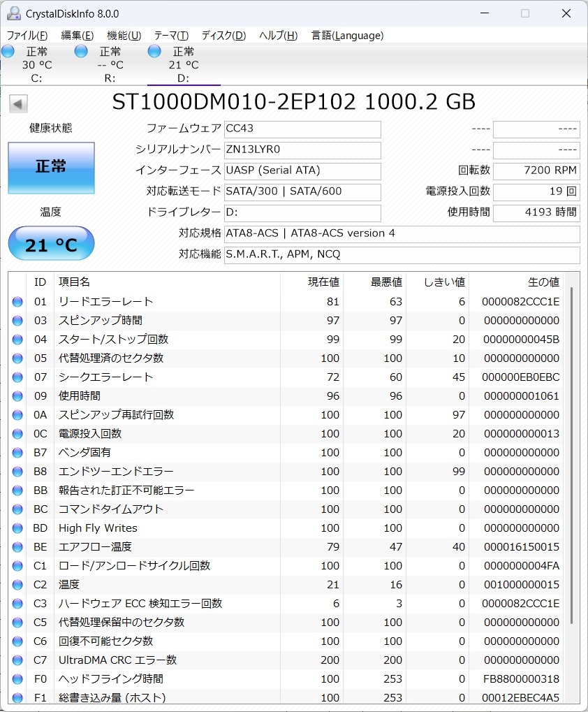Click the 生の値 column header
This screenshot has width=588, height=712.
click(516, 282)
